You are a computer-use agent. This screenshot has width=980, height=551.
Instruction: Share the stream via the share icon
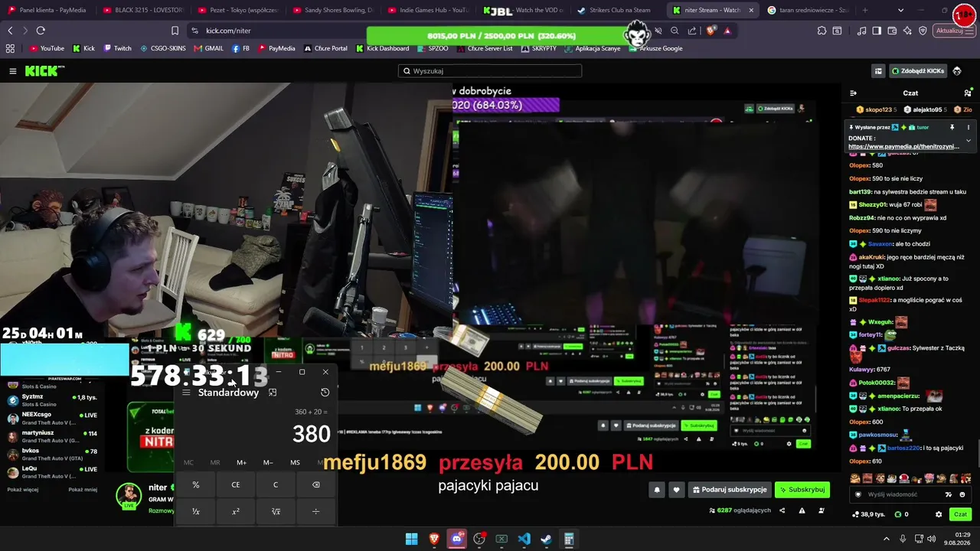click(x=782, y=510)
